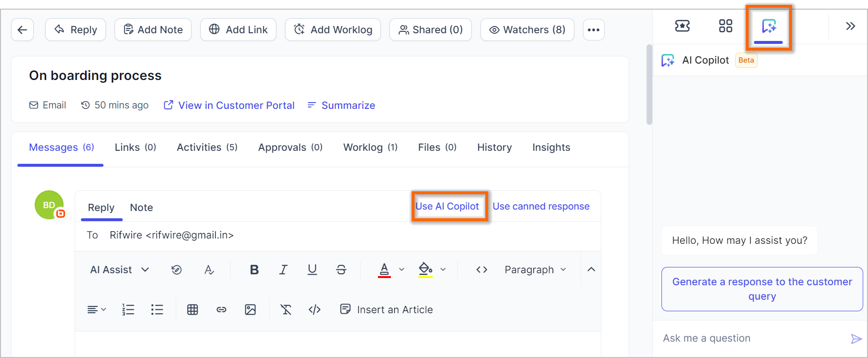This screenshot has height=358, width=868.
Task: Click the Beta badge next to AI Copilot
Action: [746, 60]
